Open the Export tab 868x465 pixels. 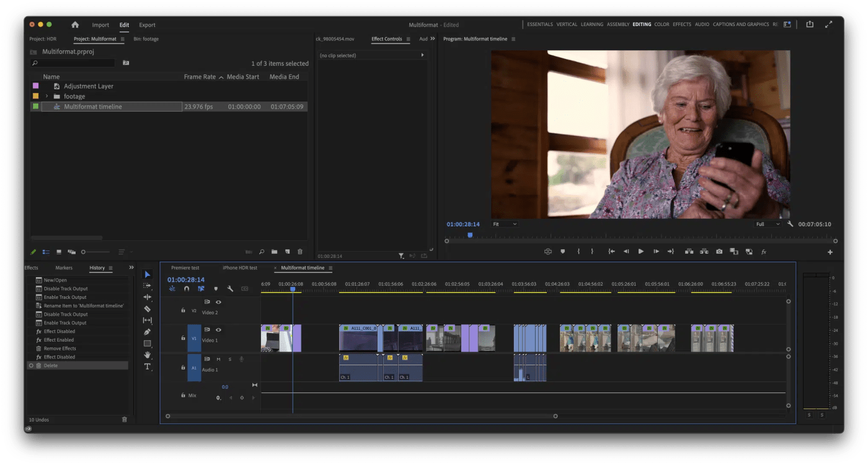148,25
